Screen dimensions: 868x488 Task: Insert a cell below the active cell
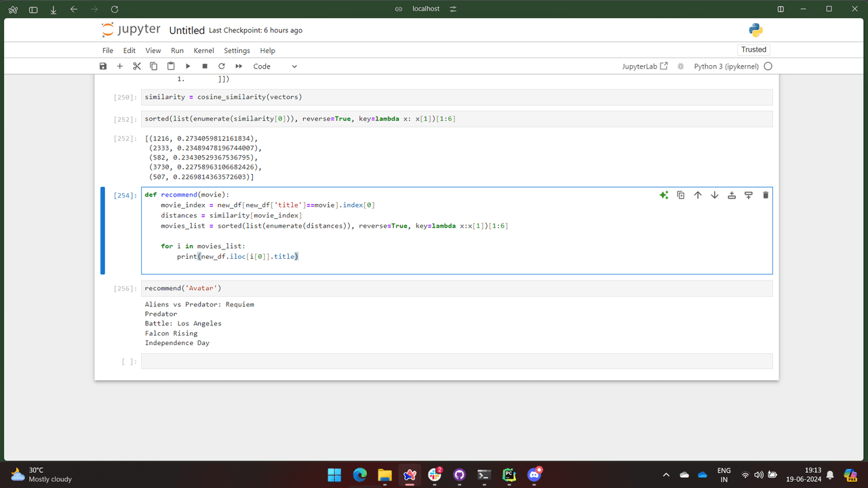(749, 195)
